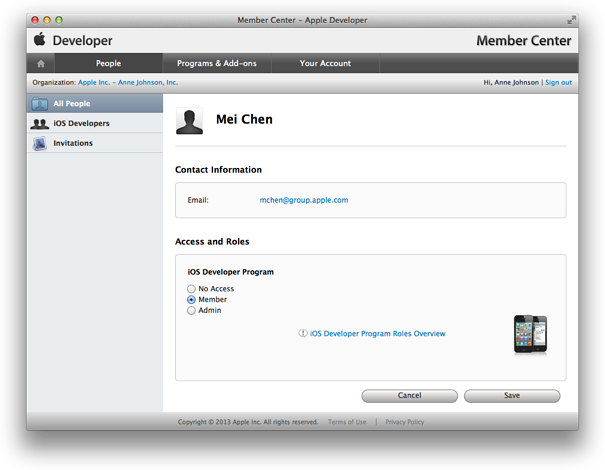This screenshot has width=605, height=470.
Task: Click the Email: field label
Action: click(x=198, y=200)
